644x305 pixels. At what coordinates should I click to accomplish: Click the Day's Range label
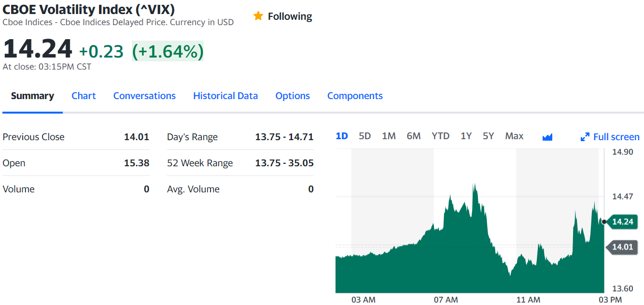coord(192,137)
